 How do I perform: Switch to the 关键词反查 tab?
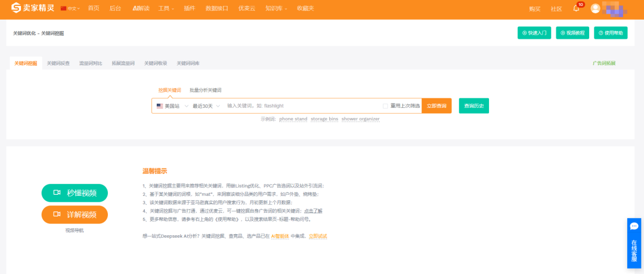pyautogui.click(x=58, y=64)
